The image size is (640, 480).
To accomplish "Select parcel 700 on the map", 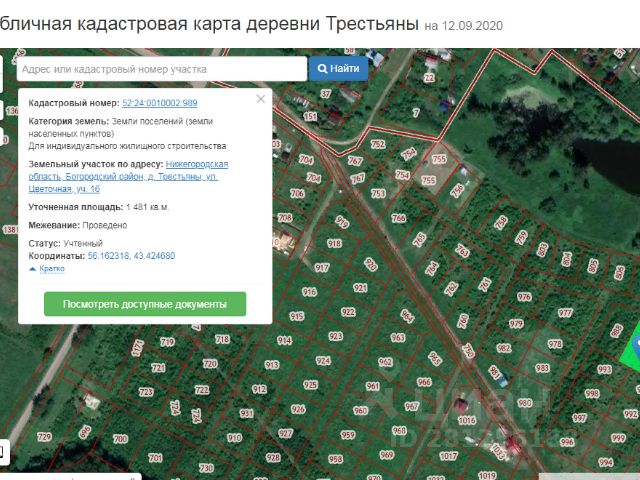I will 120,439.
